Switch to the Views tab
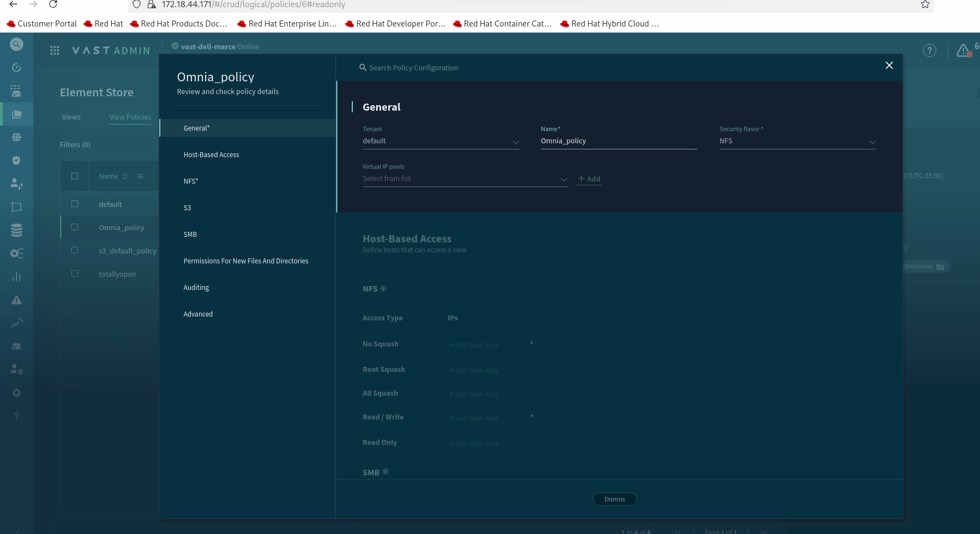This screenshot has width=980, height=534. pos(71,117)
